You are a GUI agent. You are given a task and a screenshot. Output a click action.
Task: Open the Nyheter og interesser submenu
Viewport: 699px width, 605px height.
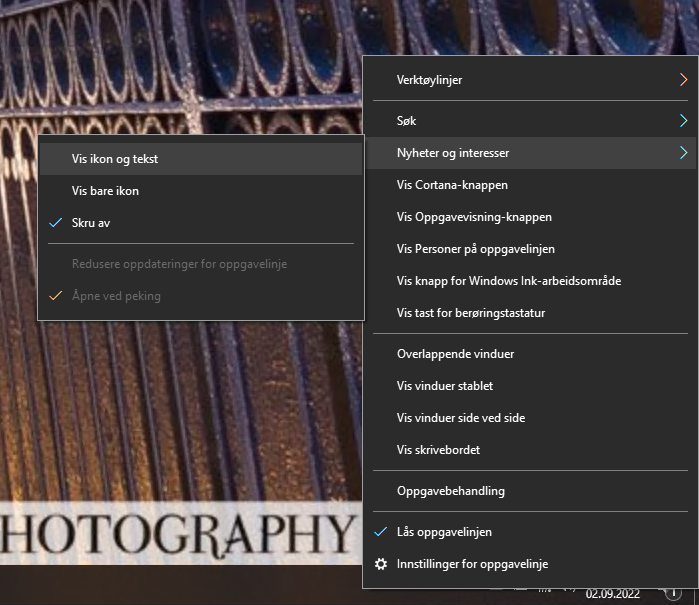click(530, 153)
